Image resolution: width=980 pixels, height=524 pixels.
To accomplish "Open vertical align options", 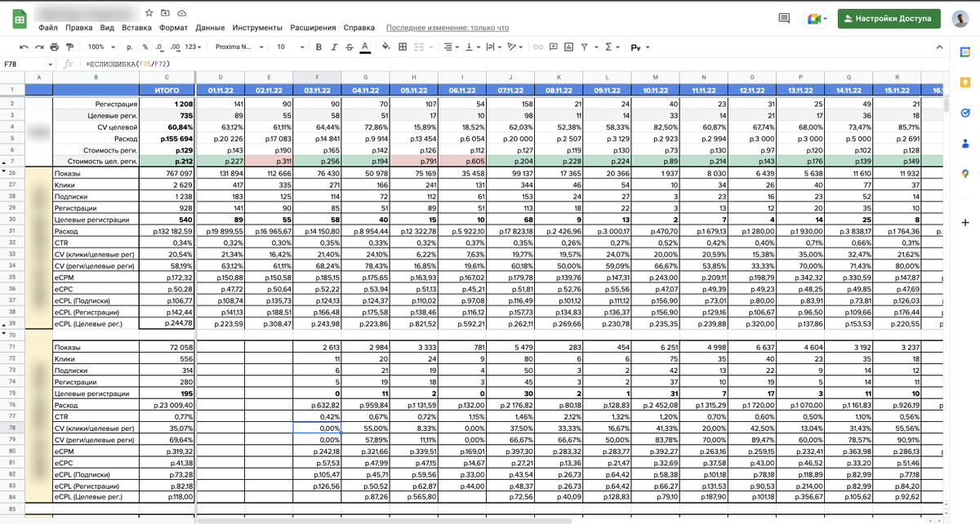I will [x=472, y=47].
